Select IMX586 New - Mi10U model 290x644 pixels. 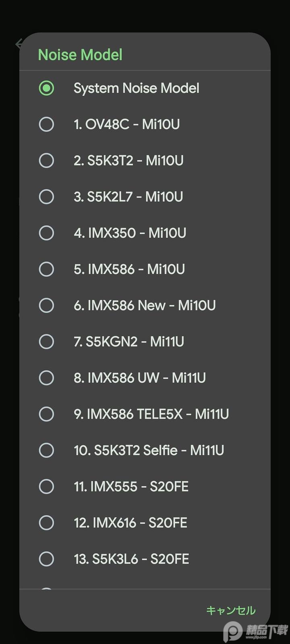pos(46,305)
